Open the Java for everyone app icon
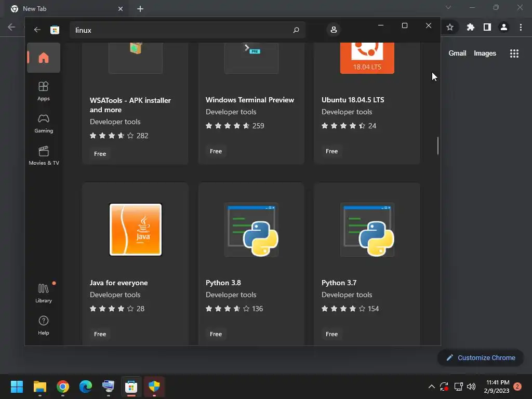532x399 pixels. [136, 229]
